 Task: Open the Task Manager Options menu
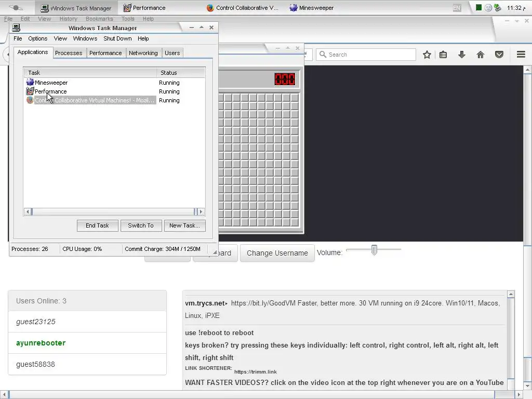tap(37, 38)
